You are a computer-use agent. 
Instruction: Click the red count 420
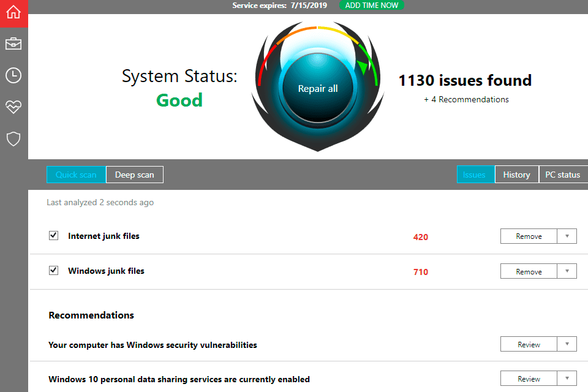pyautogui.click(x=420, y=237)
